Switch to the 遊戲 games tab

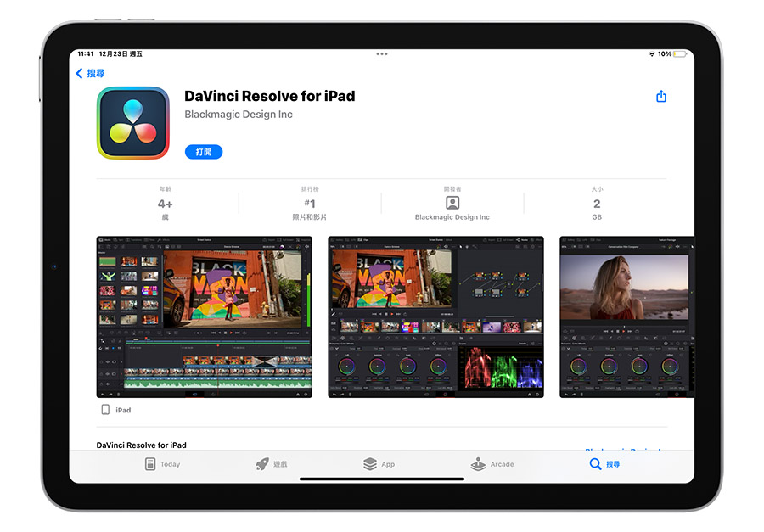coord(272,464)
